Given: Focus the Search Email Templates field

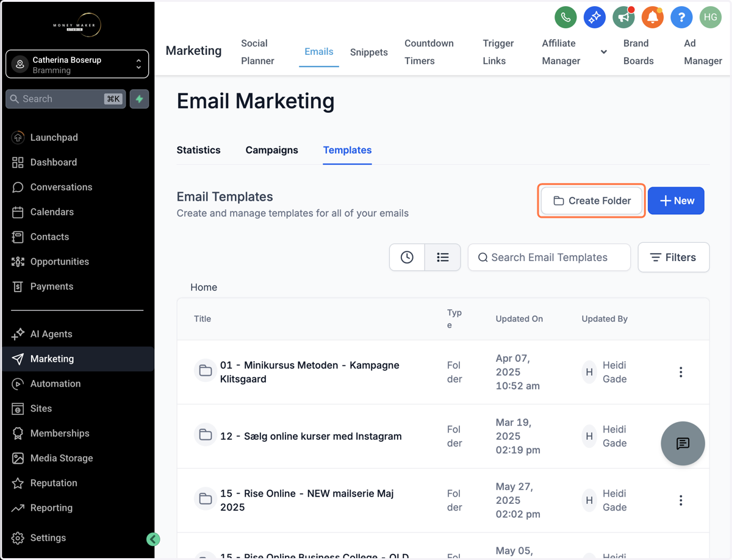Looking at the screenshot, I should pyautogui.click(x=549, y=257).
